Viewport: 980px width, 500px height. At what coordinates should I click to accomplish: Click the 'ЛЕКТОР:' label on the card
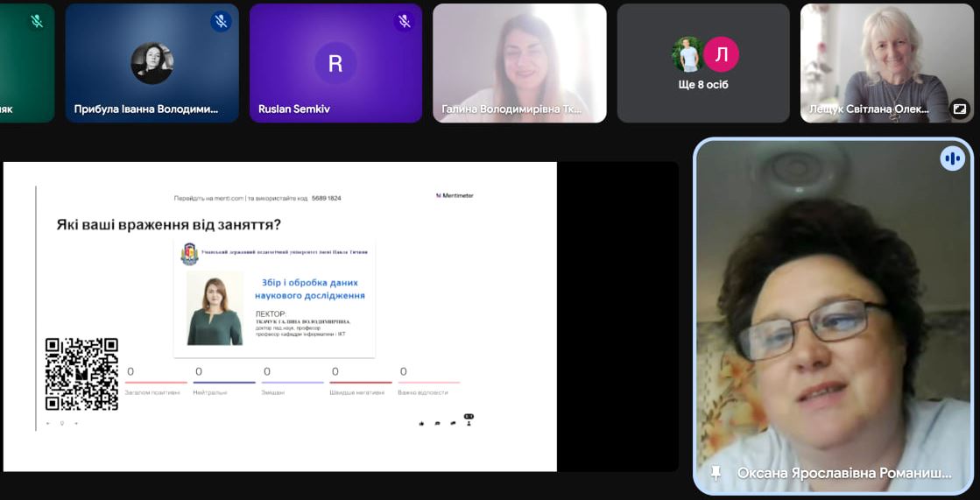click(x=271, y=313)
